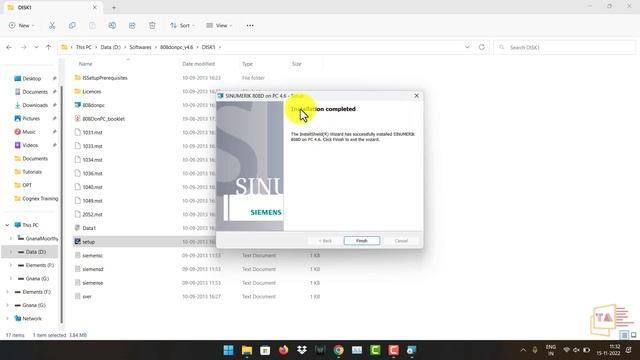Open the volume control in system tray

click(x=576, y=350)
